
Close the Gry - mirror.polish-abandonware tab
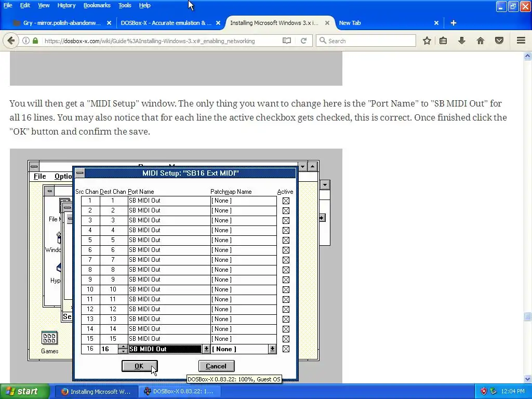click(x=109, y=23)
